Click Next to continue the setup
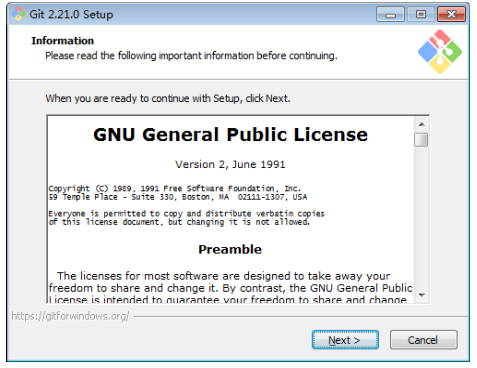This screenshot has width=477, height=368. pos(345,340)
